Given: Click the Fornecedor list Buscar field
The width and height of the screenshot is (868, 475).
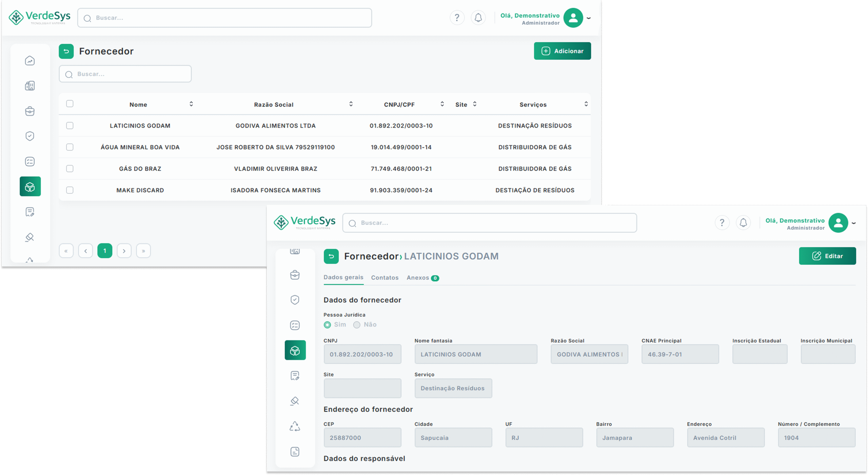Looking at the screenshot, I should click(x=125, y=74).
